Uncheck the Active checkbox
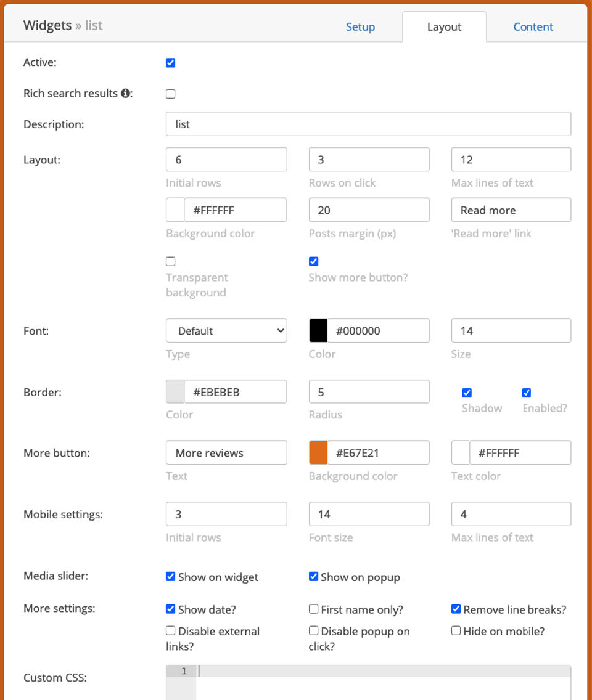The image size is (592, 700). 171,63
